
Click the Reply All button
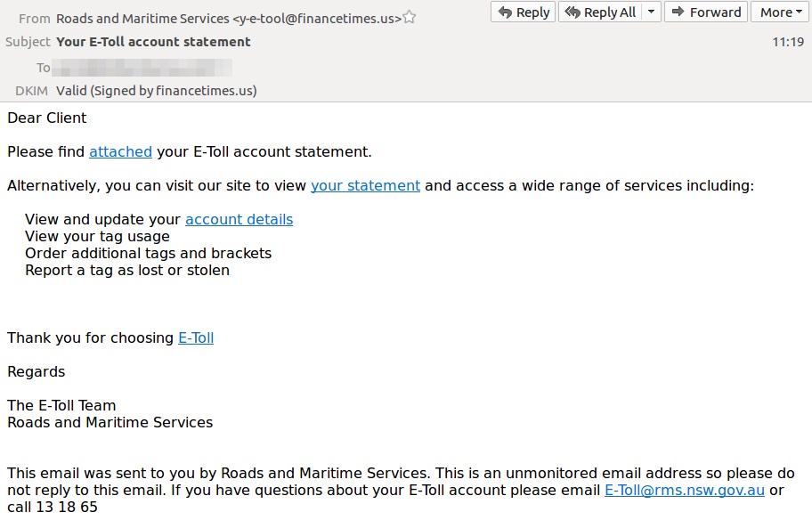click(x=600, y=12)
